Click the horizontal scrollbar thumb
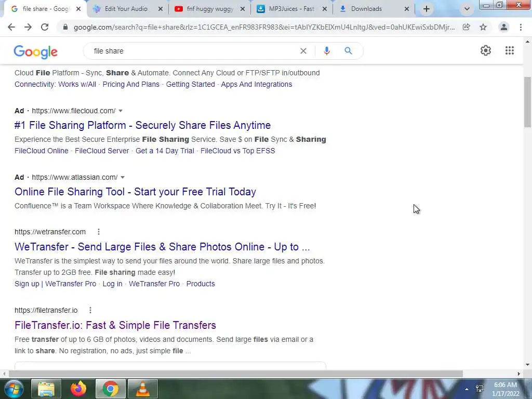 click(x=236, y=374)
